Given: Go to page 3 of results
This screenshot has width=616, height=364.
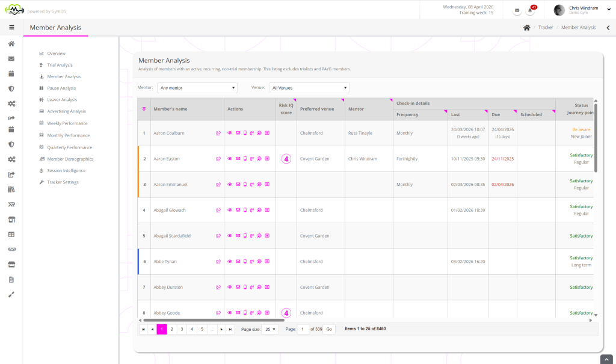Looking at the screenshot, I should click(182, 330).
